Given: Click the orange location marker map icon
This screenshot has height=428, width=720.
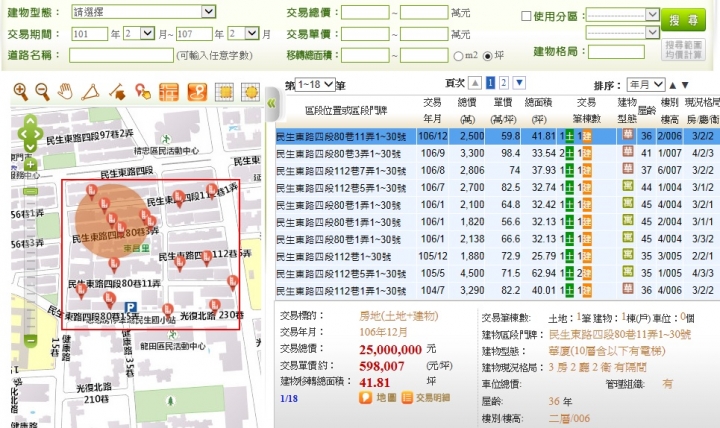Looking at the screenshot, I should pyautogui.click(x=198, y=92).
